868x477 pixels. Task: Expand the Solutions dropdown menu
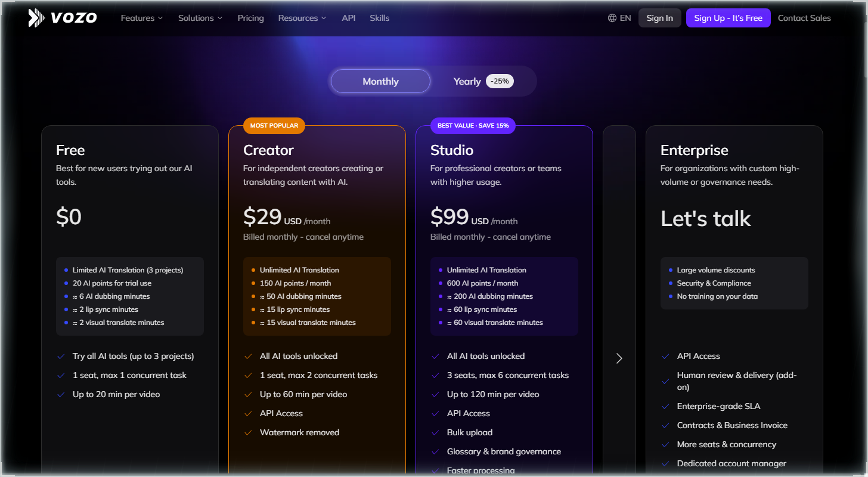[200, 18]
